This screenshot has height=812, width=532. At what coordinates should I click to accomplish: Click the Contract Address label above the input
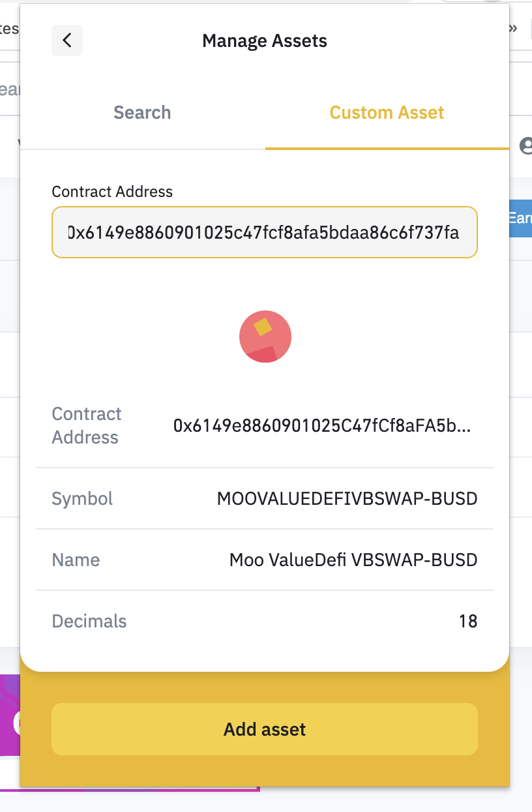tap(112, 192)
